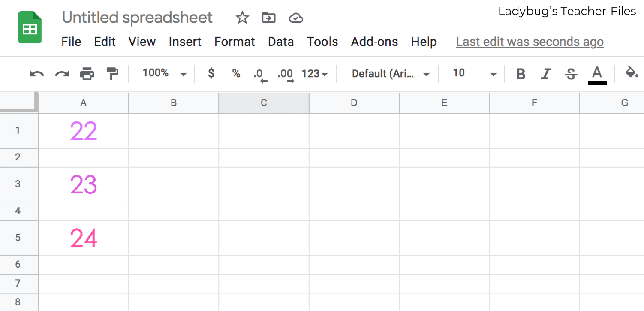
Task: Open the Edit menu
Action: coord(105,42)
